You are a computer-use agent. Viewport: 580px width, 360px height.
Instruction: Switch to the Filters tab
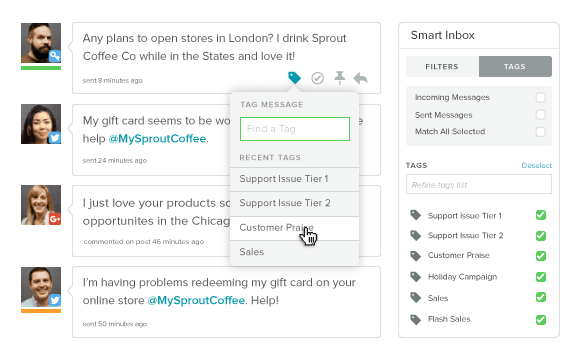(442, 67)
